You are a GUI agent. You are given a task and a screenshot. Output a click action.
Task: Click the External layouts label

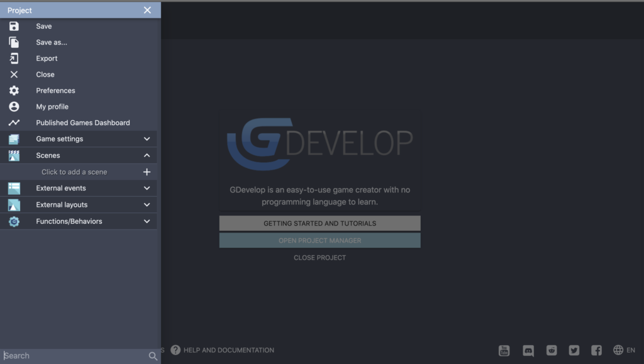coord(62,205)
